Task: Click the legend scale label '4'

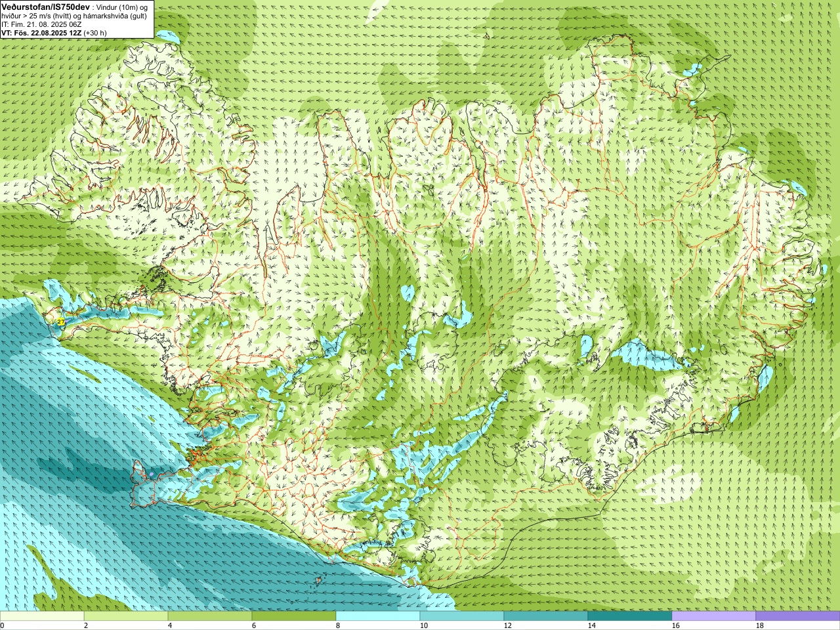Action: pos(170,625)
